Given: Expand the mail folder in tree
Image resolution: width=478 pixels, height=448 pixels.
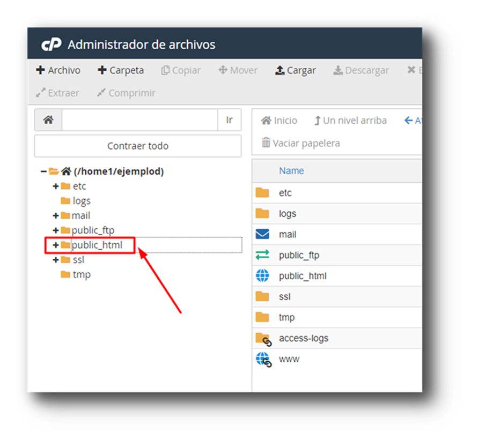Looking at the screenshot, I should pos(55,215).
